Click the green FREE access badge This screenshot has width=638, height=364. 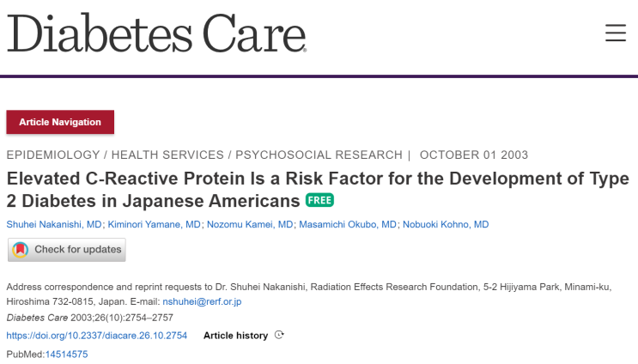pyautogui.click(x=320, y=200)
